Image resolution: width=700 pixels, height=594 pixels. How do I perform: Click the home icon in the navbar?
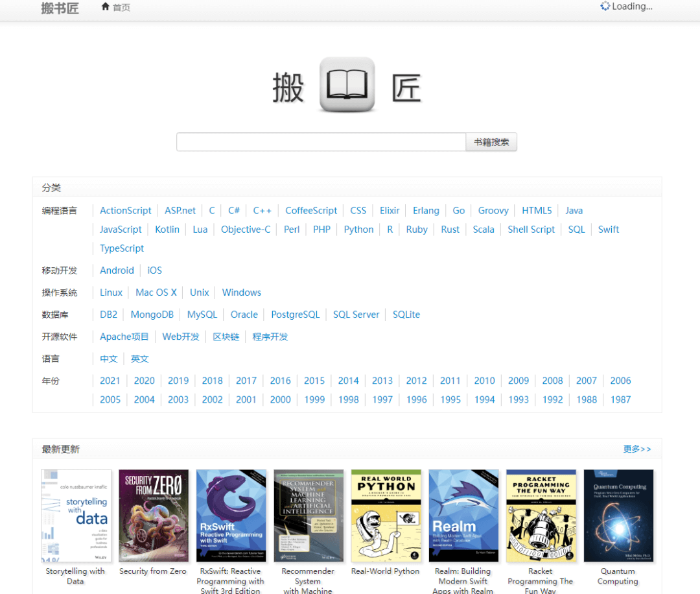pyautogui.click(x=106, y=7)
